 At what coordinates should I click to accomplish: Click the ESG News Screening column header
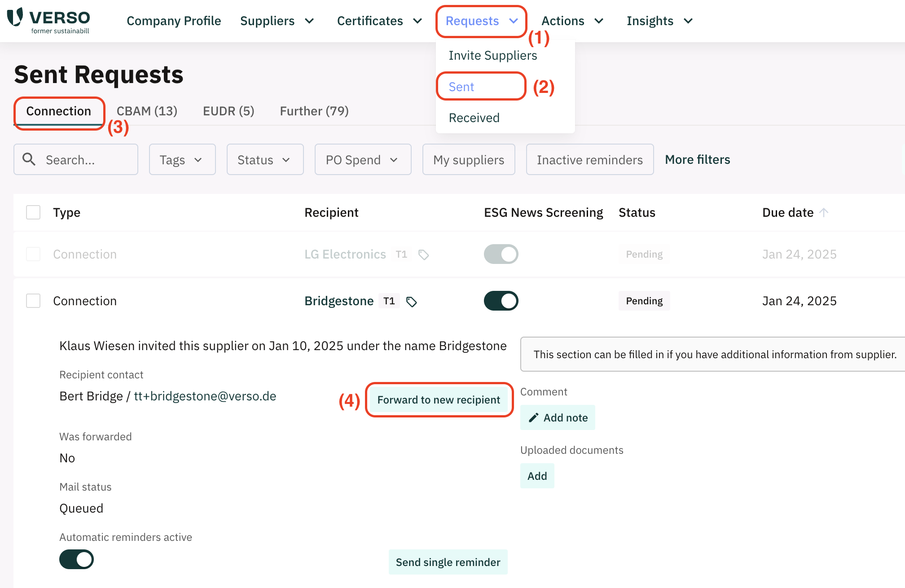point(543,212)
